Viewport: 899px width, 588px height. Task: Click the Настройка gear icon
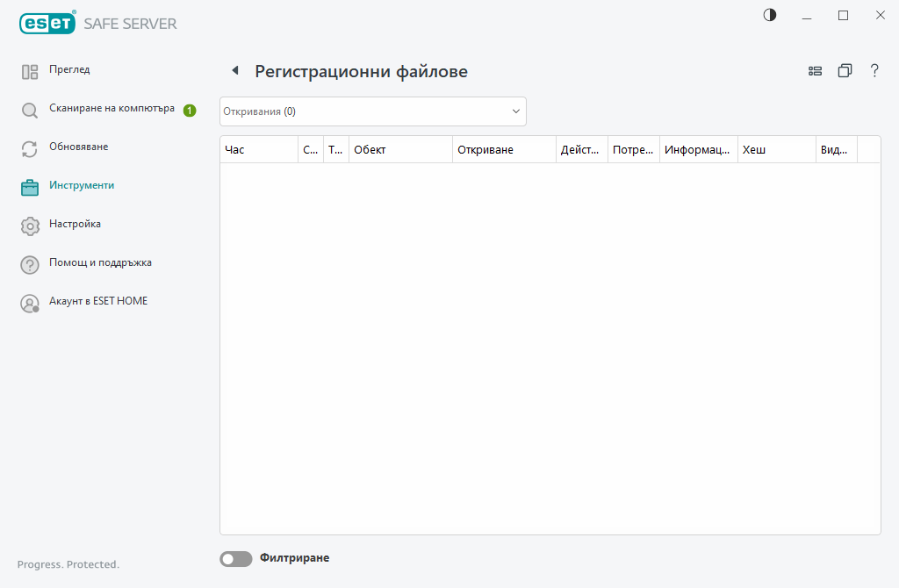(x=30, y=226)
